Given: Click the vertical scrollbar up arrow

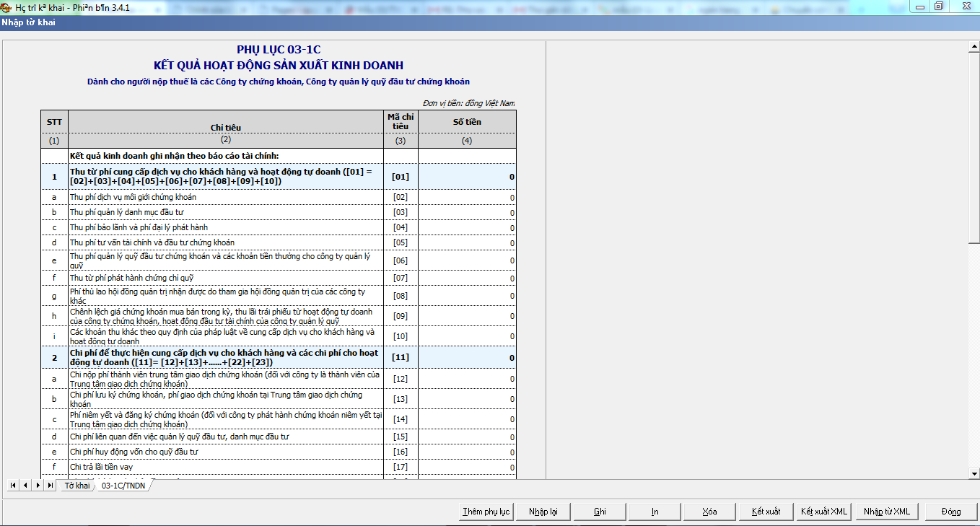Looking at the screenshot, I should [x=974, y=48].
